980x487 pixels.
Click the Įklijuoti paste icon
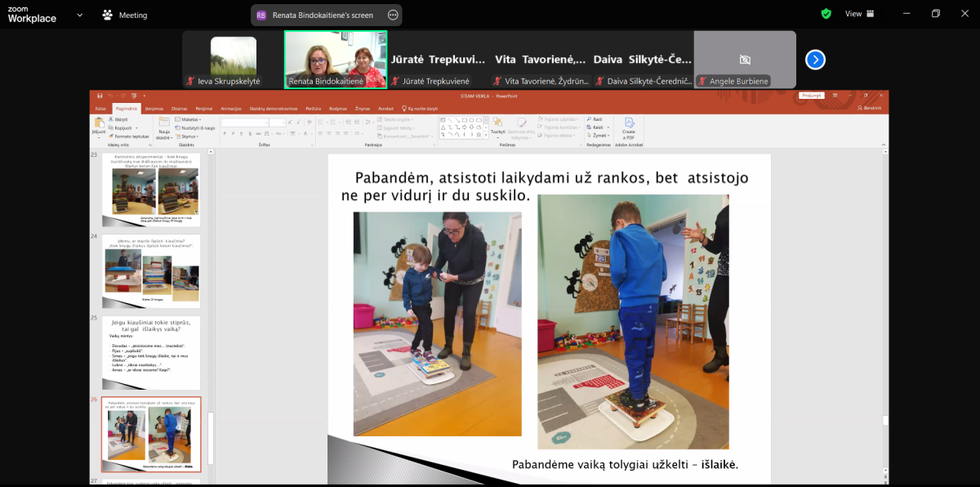(99, 126)
